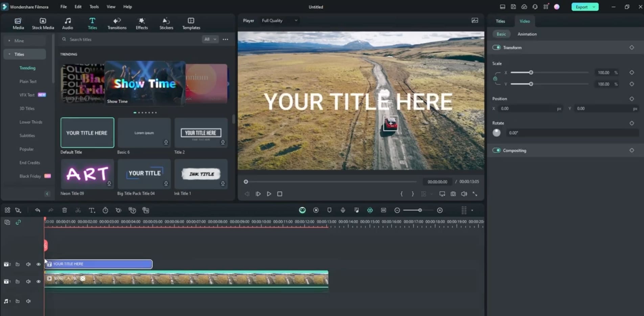The image size is (644, 316).
Task: Click the player snapshot image icon at top right
Action: [x=475, y=20]
